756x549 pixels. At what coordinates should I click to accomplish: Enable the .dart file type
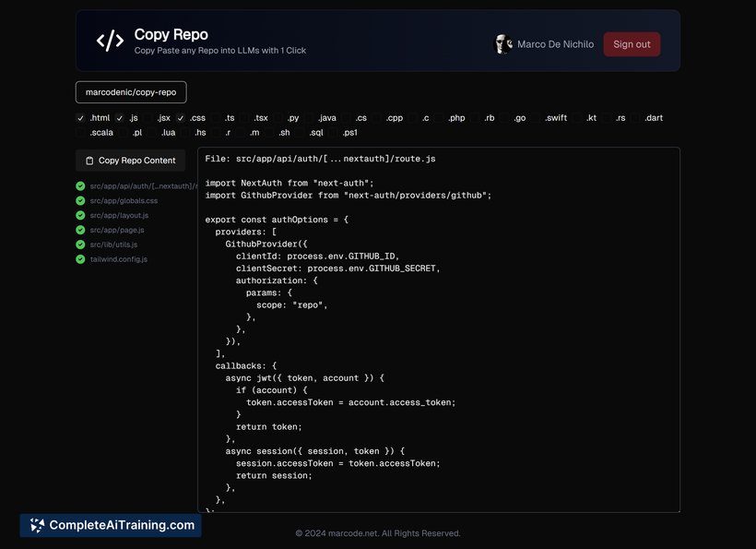[x=635, y=118]
